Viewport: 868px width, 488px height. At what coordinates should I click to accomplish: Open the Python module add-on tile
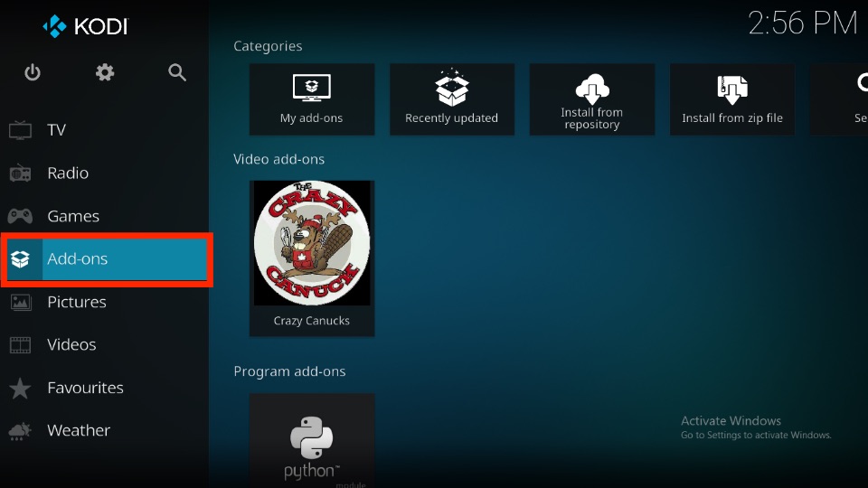312,440
